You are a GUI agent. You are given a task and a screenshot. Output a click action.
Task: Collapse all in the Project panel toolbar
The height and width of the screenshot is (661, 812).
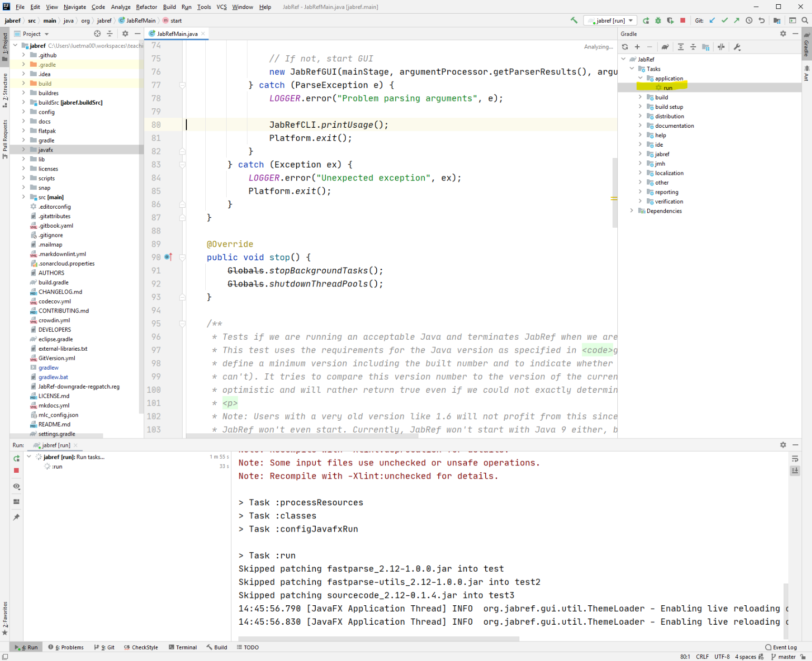(x=109, y=34)
